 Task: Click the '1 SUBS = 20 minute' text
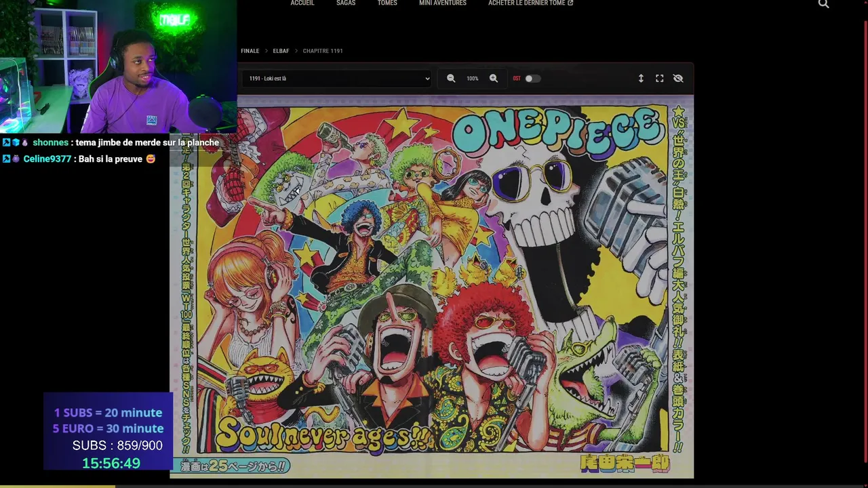[108, 413]
